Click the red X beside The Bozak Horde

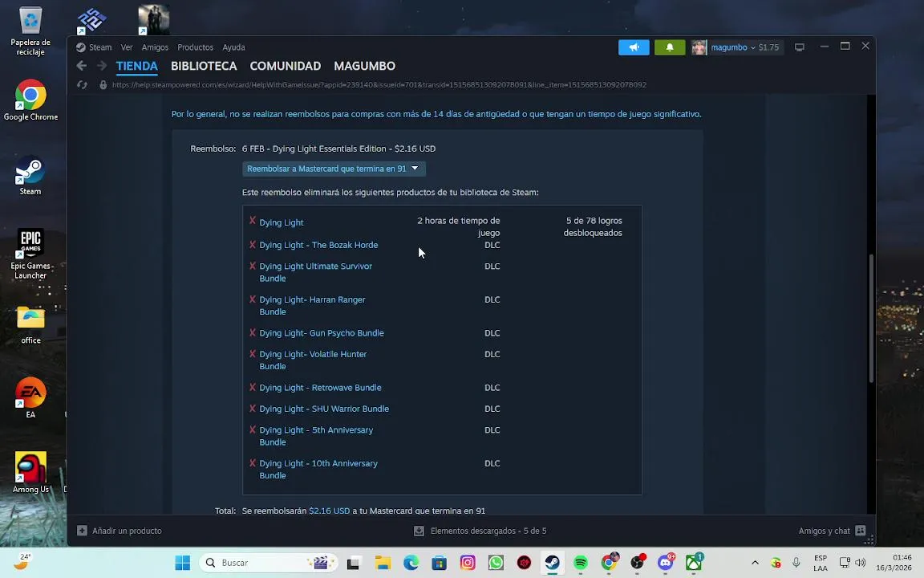(252, 244)
